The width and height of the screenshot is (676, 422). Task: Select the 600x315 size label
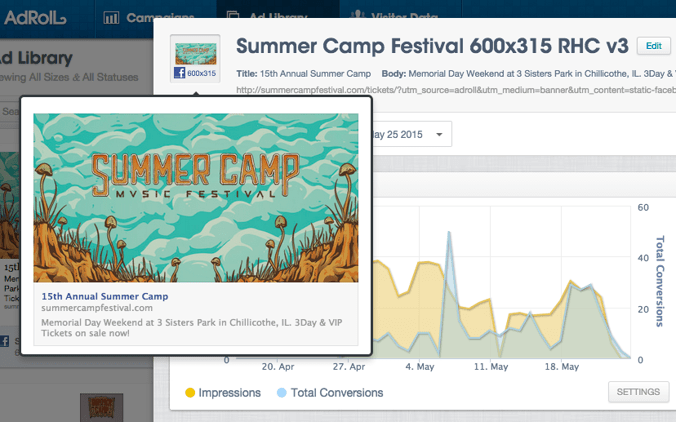click(x=201, y=73)
